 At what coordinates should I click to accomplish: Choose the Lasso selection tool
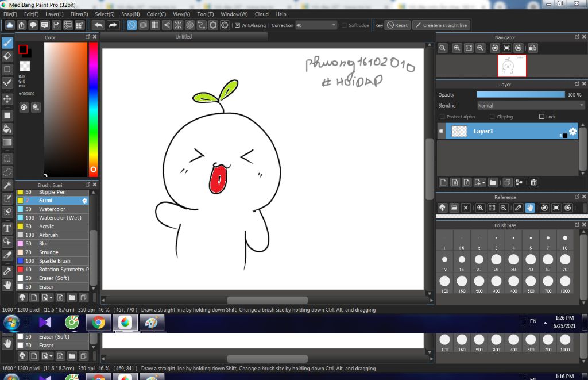[7, 172]
